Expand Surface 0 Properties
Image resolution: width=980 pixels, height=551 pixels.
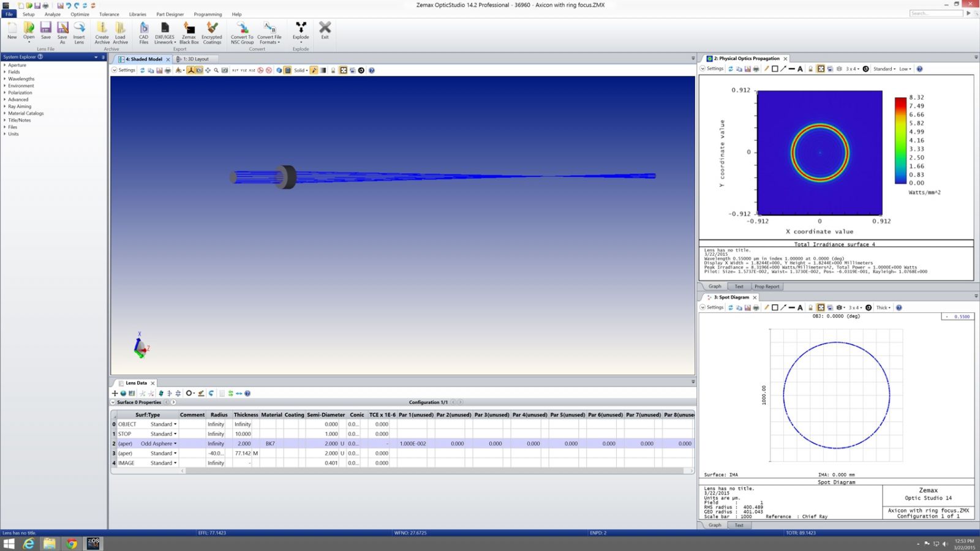click(x=113, y=402)
